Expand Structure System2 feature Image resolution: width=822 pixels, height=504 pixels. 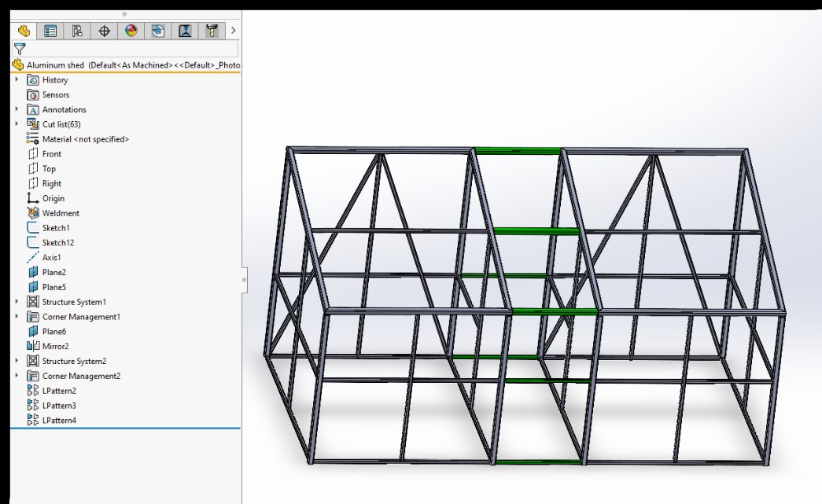(x=17, y=360)
